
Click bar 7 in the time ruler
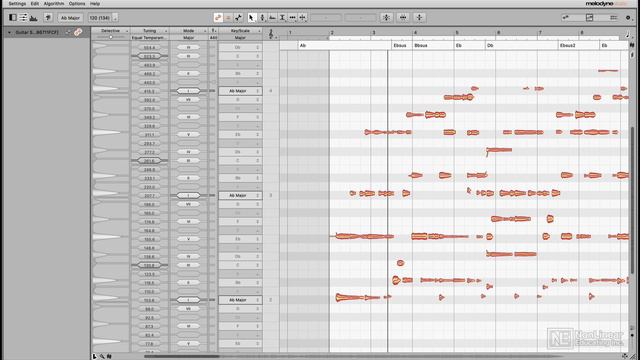[x=540, y=32]
